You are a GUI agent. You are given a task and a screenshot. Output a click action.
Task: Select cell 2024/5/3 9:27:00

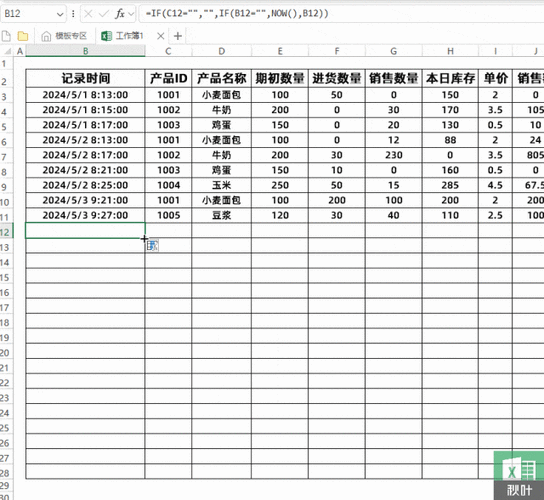tap(85, 215)
